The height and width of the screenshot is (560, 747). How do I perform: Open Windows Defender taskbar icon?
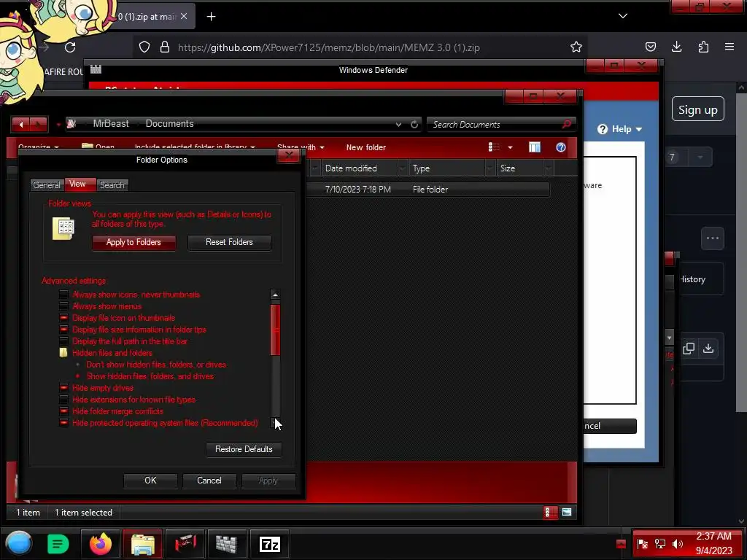[x=226, y=544]
